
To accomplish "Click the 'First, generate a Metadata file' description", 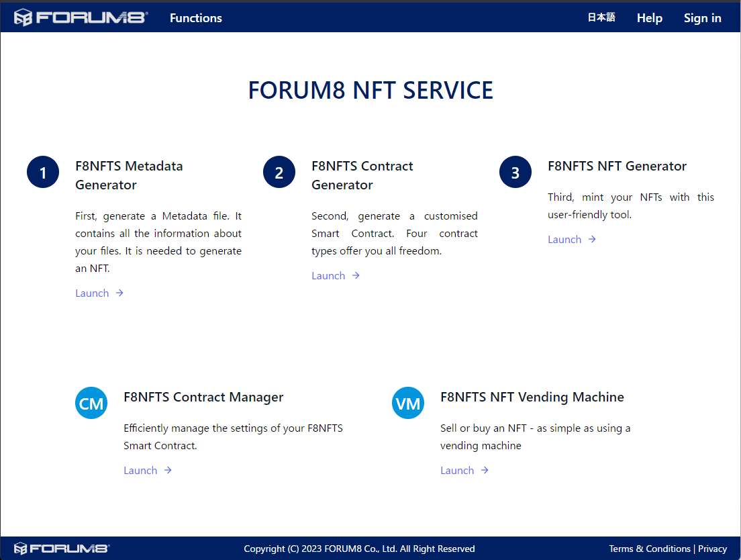I will (158, 242).
